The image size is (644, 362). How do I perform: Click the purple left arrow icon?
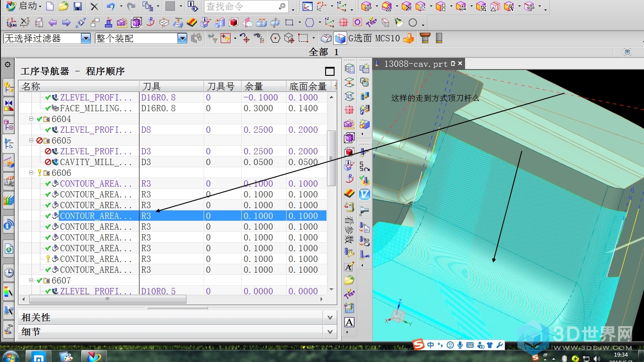pos(52,22)
